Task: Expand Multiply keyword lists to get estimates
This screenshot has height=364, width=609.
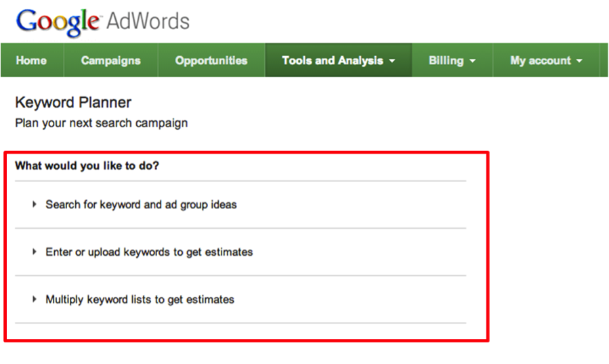Action: pyautogui.click(x=140, y=299)
